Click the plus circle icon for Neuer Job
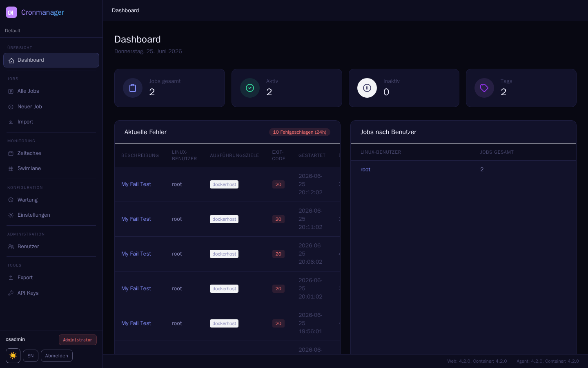The height and width of the screenshot is (368, 588). tap(11, 107)
